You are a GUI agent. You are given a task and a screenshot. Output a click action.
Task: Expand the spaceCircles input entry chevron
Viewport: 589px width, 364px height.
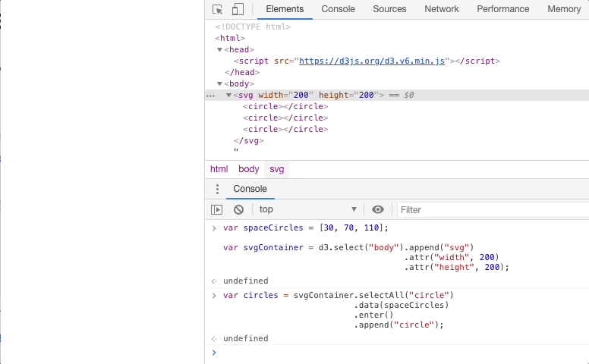(x=214, y=228)
